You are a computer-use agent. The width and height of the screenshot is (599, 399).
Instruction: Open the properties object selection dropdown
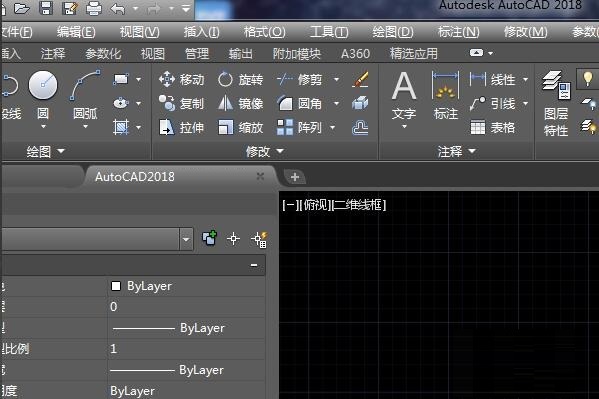(x=186, y=240)
